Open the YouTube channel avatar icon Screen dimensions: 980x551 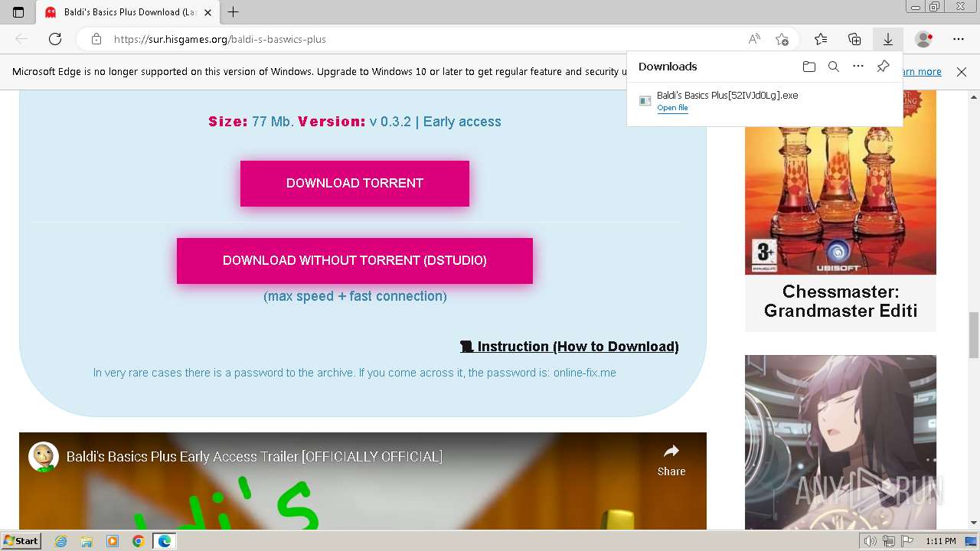(44, 457)
